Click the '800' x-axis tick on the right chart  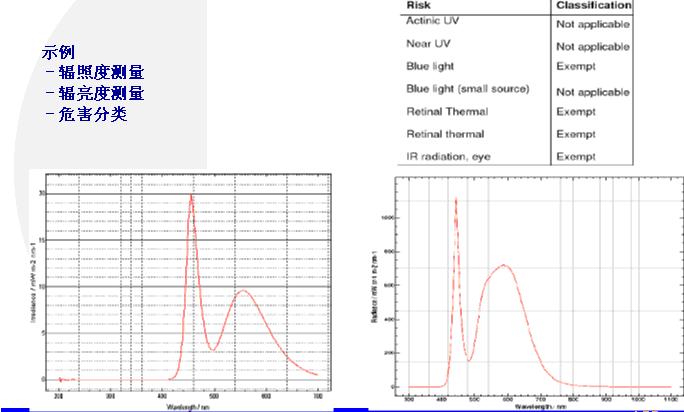pyautogui.click(x=573, y=400)
